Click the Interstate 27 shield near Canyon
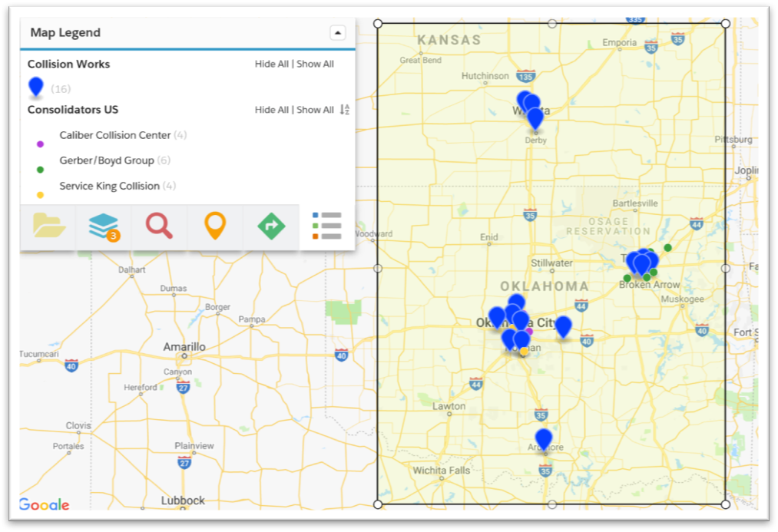Image resolution: width=778 pixels, height=532 pixels. 183,387
